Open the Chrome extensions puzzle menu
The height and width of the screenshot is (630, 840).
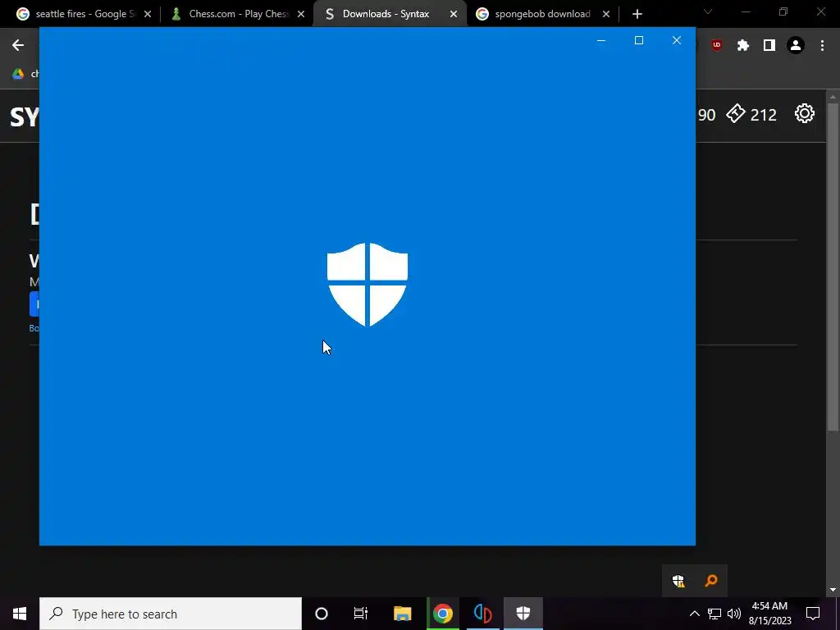743,45
